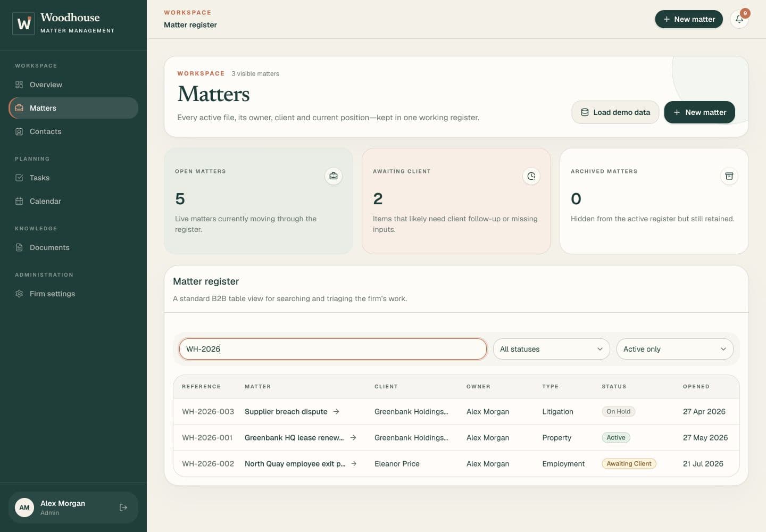This screenshot has height=532, width=766.
Task: Click the sign-out icon beside Alex Morgan
Action: (x=123, y=508)
